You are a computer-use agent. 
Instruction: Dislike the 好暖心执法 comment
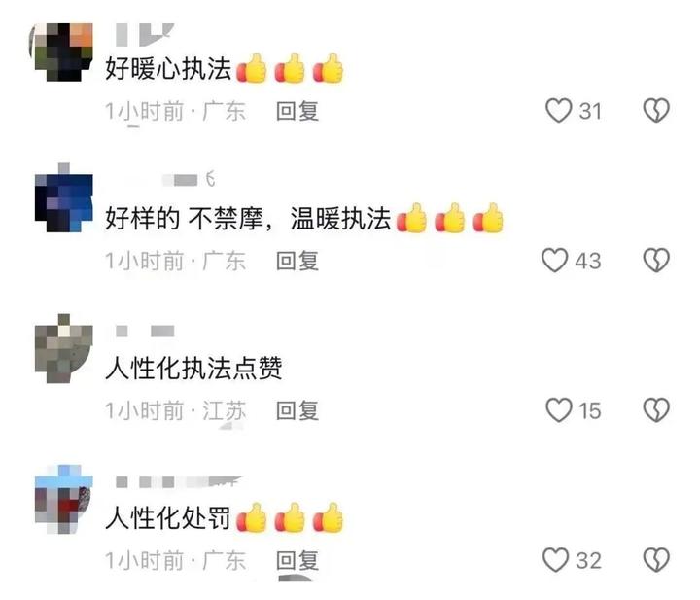(x=656, y=110)
